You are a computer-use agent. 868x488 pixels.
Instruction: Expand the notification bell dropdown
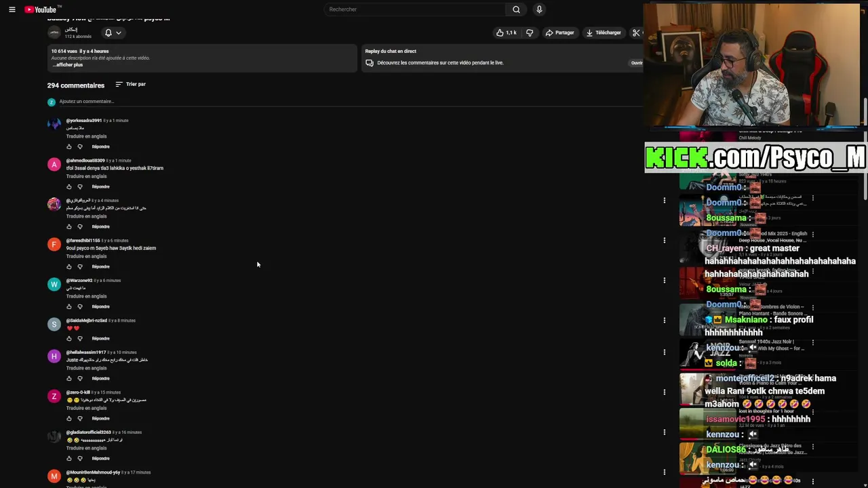(x=113, y=33)
